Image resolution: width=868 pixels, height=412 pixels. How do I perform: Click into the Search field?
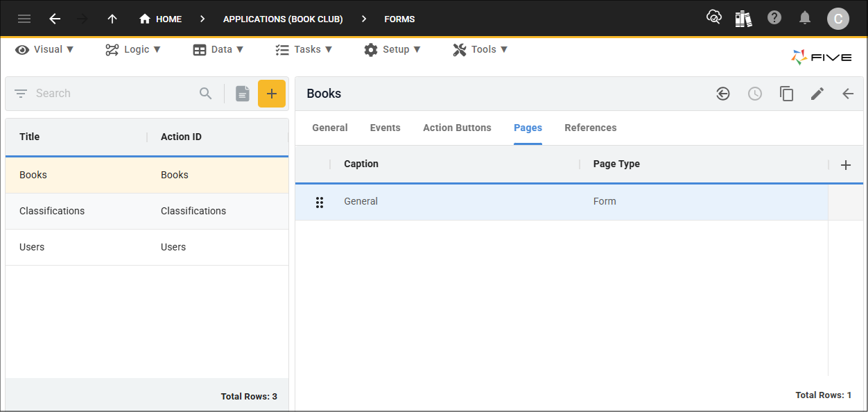coord(114,94)
